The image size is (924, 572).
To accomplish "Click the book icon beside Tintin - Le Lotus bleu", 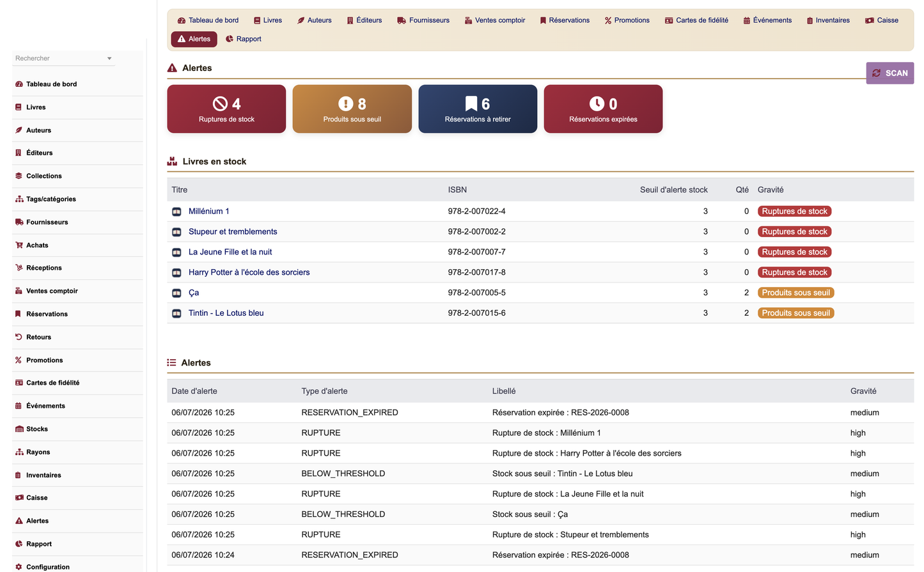I will click(176, 314).
